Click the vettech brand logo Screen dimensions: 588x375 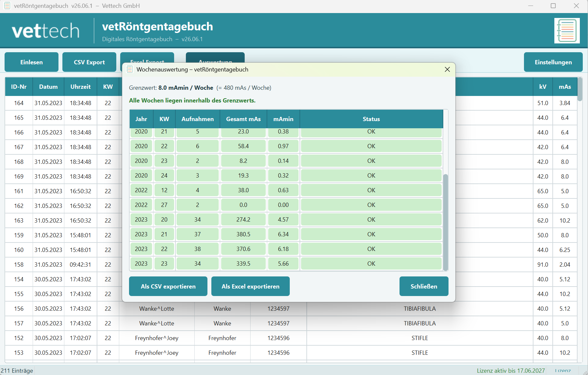click(x=46, y=31)
